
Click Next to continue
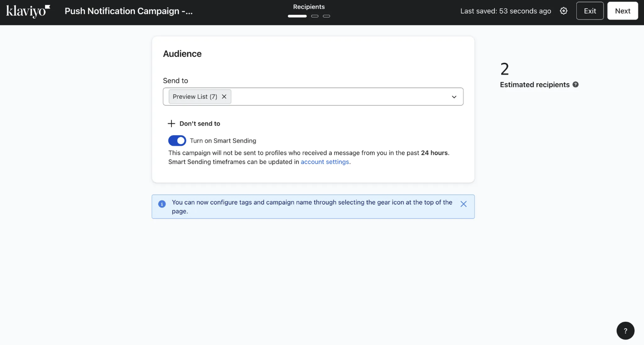tap(623, 11)
